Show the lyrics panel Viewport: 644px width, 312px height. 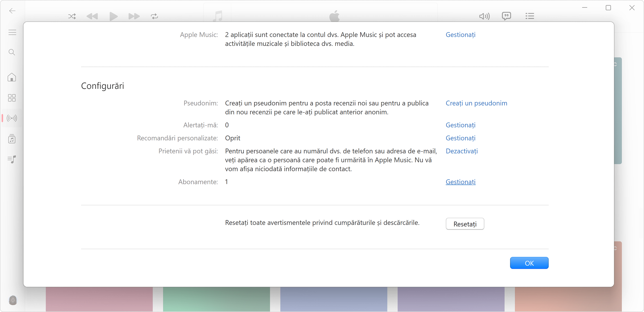click(507, 16)
